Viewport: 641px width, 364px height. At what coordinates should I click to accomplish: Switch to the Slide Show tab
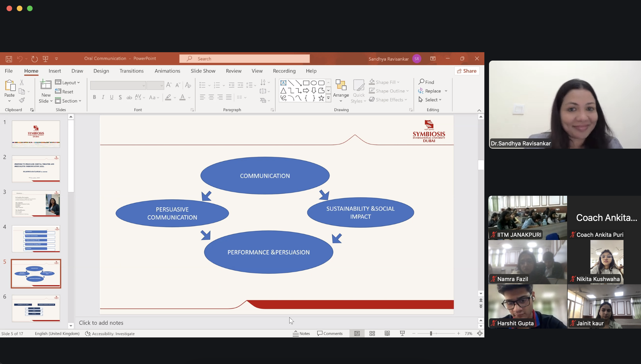[x=203, y=71]
